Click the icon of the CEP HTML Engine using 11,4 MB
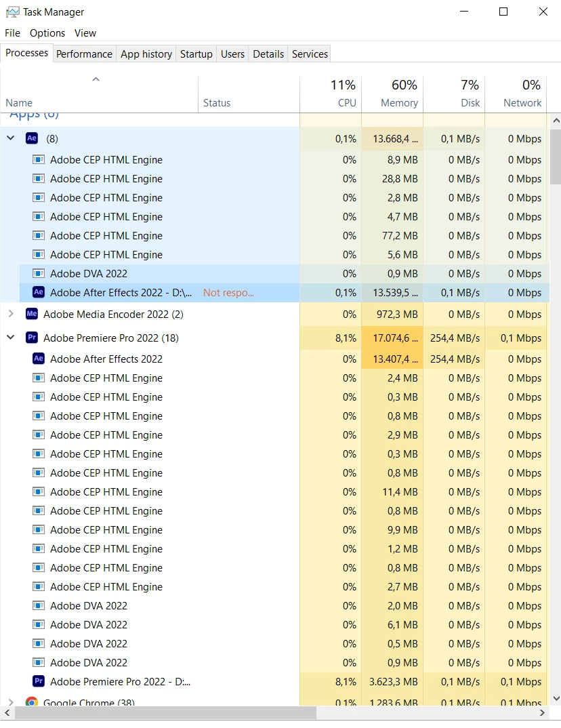Screen dimensions: 561x728 tap(39, 491)
